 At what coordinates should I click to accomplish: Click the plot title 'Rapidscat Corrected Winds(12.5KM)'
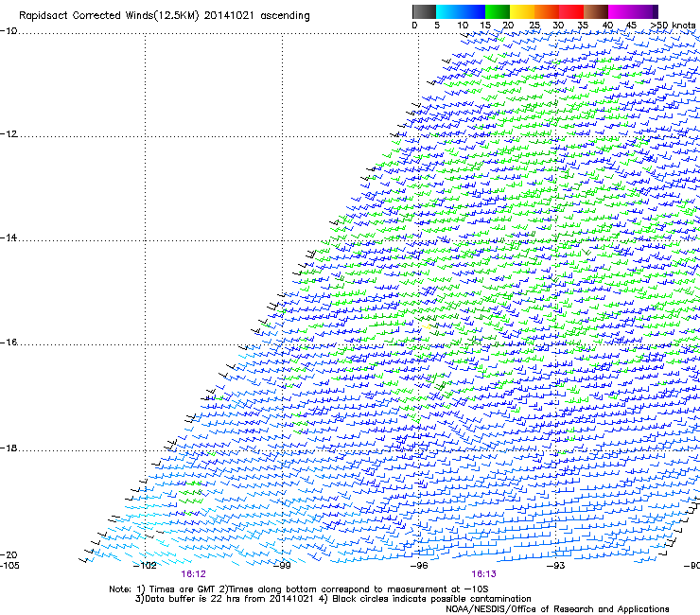pyautogui.click(x=109, y=16)
